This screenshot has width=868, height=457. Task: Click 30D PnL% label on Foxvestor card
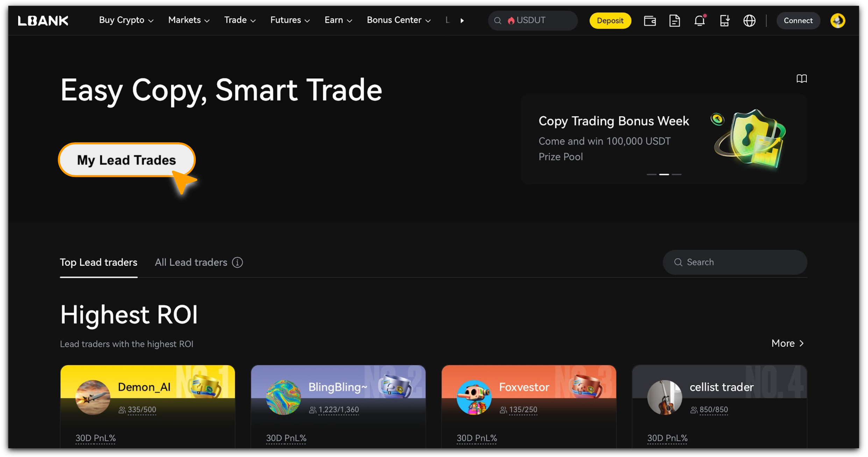pos(477,438)
